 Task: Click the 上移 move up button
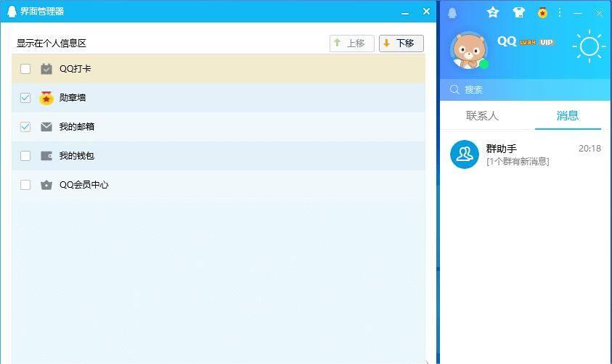click(x=351, y=44)
